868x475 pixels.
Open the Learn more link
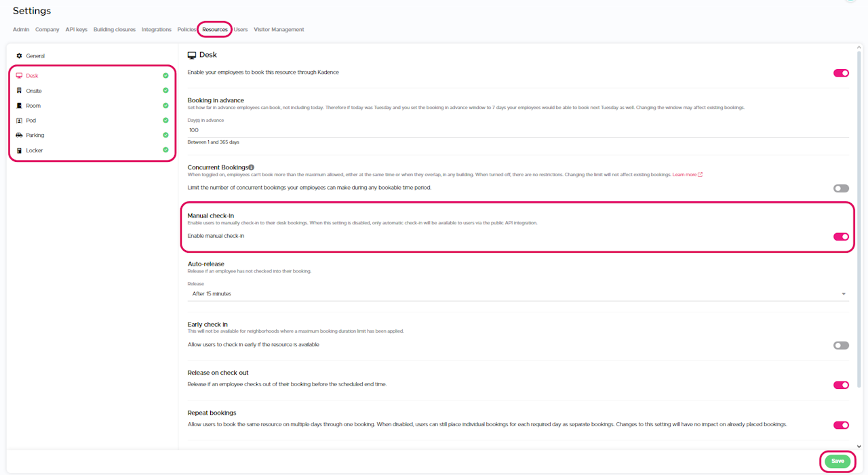point(684,175)
